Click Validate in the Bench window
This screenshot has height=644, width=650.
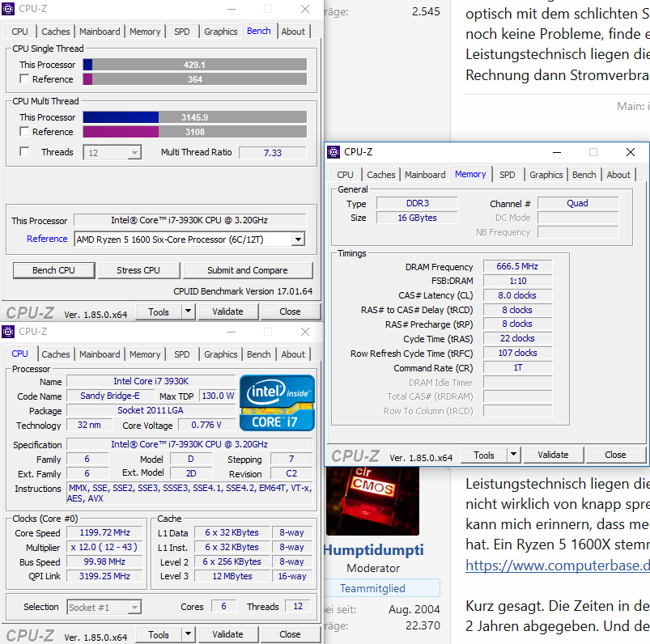point(228,311)
